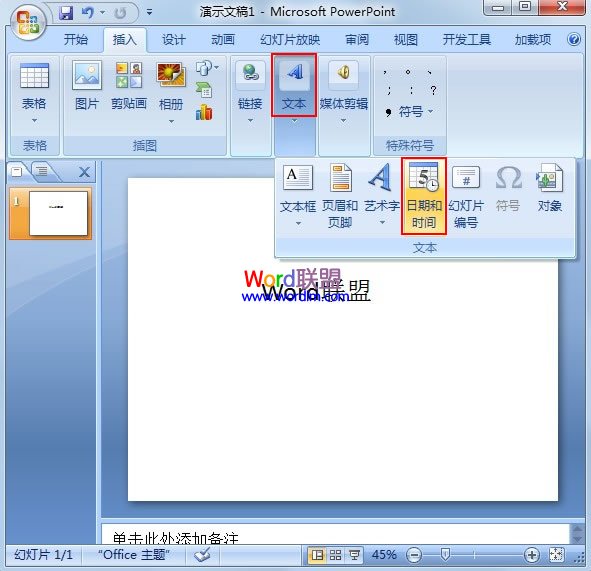
Task: Switch to the 开始 Home tab
Action: pos(76,39)
